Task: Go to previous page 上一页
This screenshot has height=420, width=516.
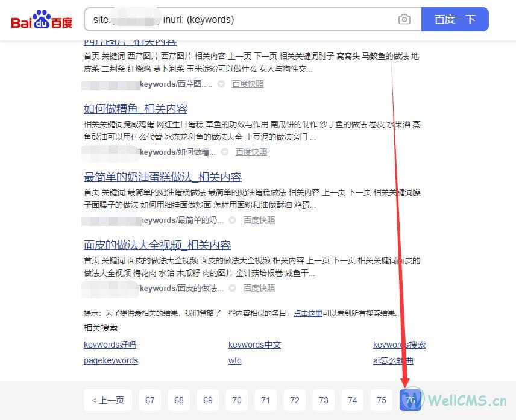Action: [x=108, y=400]
